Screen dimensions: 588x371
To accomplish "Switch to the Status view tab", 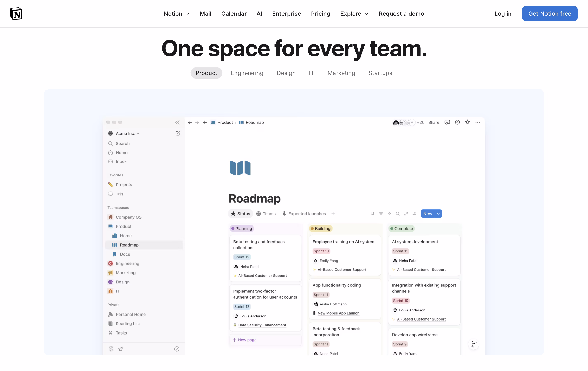I will click(241, 214).
